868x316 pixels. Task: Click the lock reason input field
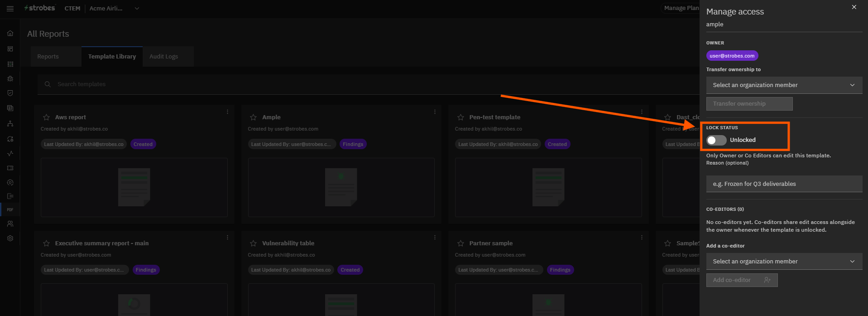(x=784, y=184)
